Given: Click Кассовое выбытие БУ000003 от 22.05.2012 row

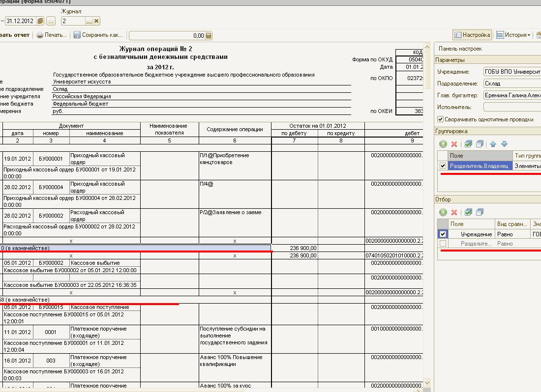Looking at the screenshot, I should tap(70, 285).
